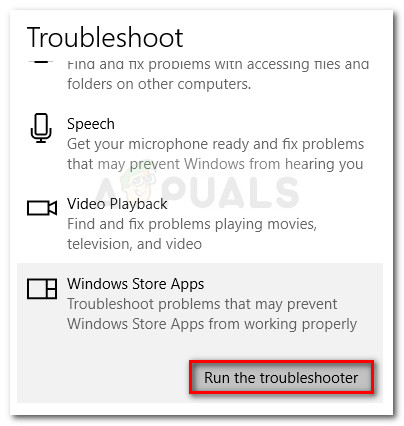Image resolution: width=404 pixels, height=426 pixels.
Task: Click the cut-off 'accessing files' text line
Action: tap(218, 65)
